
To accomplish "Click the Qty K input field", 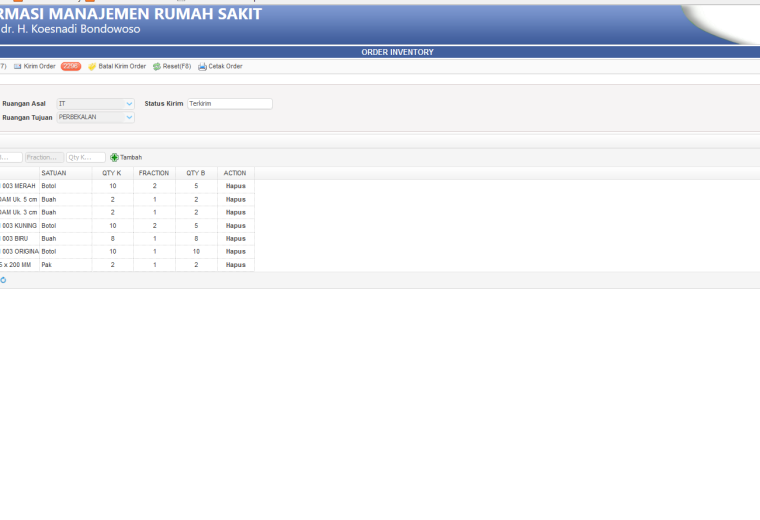I will 86,158.
